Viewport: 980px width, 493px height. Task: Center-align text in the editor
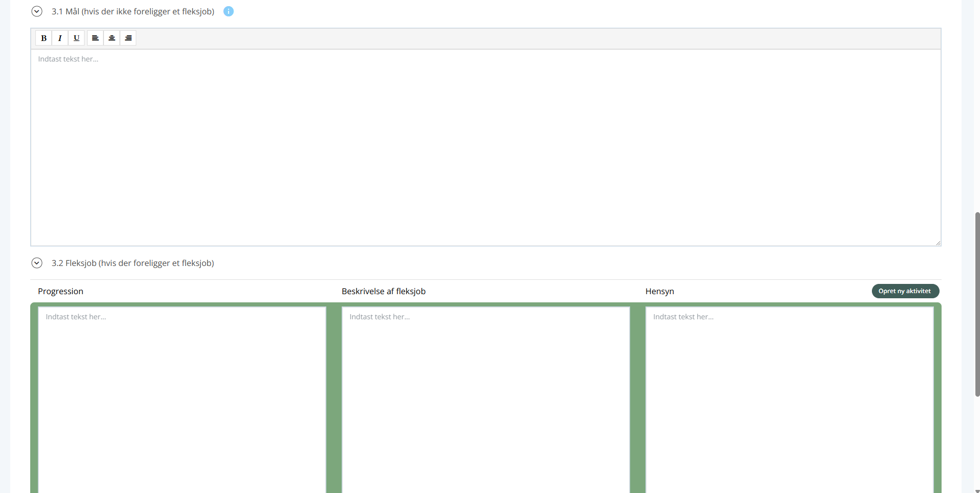click(x=112, y=38)
